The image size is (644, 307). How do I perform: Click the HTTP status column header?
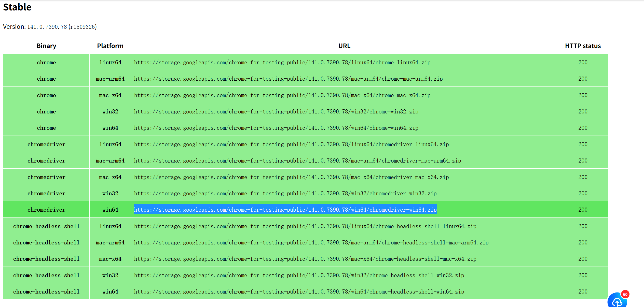point(583,46)
